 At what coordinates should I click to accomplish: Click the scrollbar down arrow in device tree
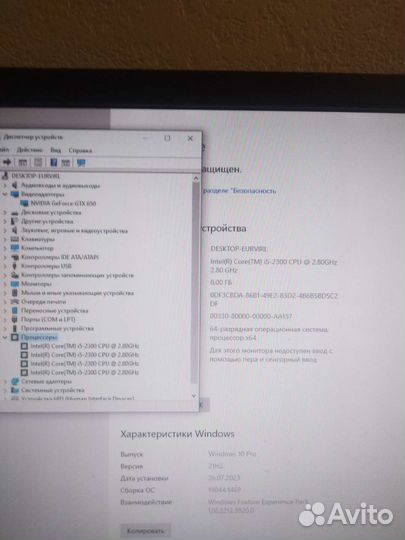pyautogui.click(x=194, y=396)
